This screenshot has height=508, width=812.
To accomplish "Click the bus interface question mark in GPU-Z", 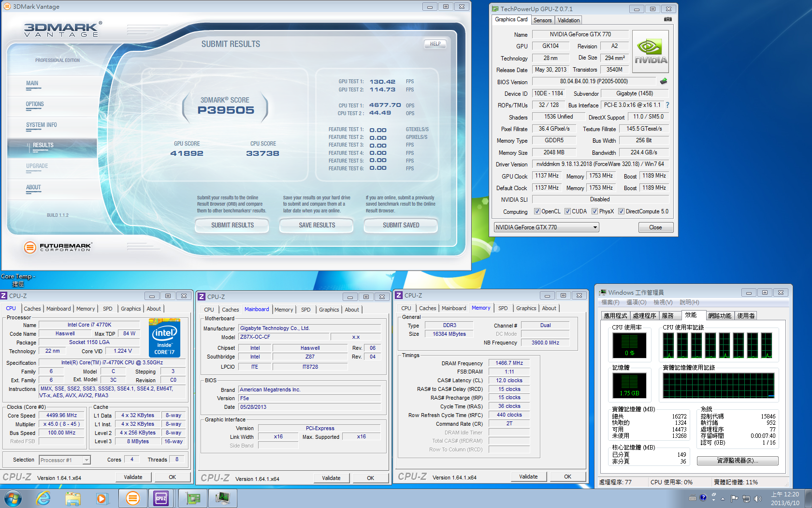I will [667, 105].
